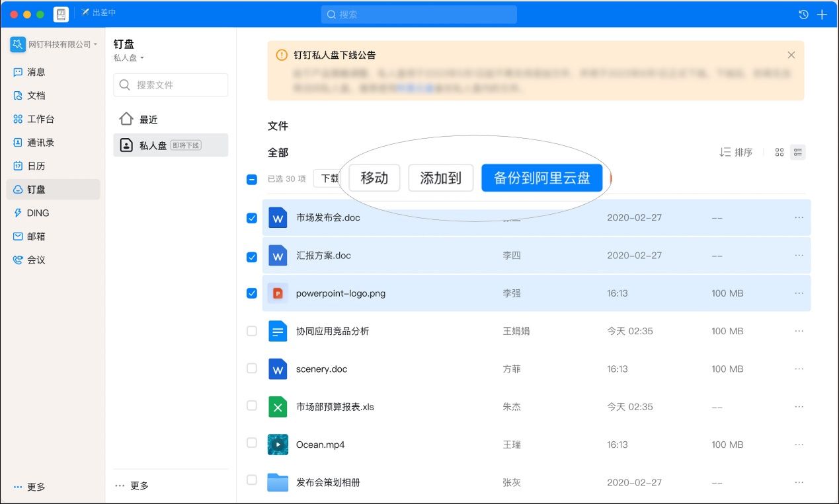Open the 私人盘 dropdown under 钉盘
839x504 pixels.
128,57
